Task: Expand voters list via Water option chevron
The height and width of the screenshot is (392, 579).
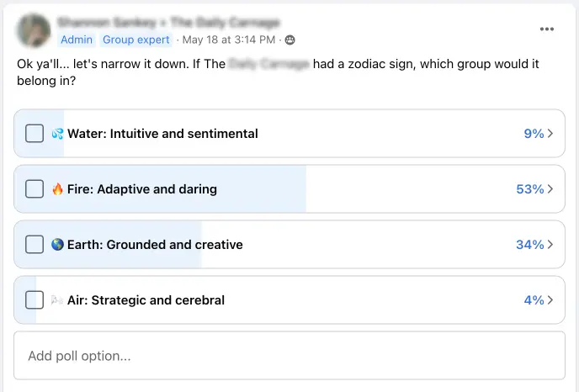Action: click(x=550, y=134)
